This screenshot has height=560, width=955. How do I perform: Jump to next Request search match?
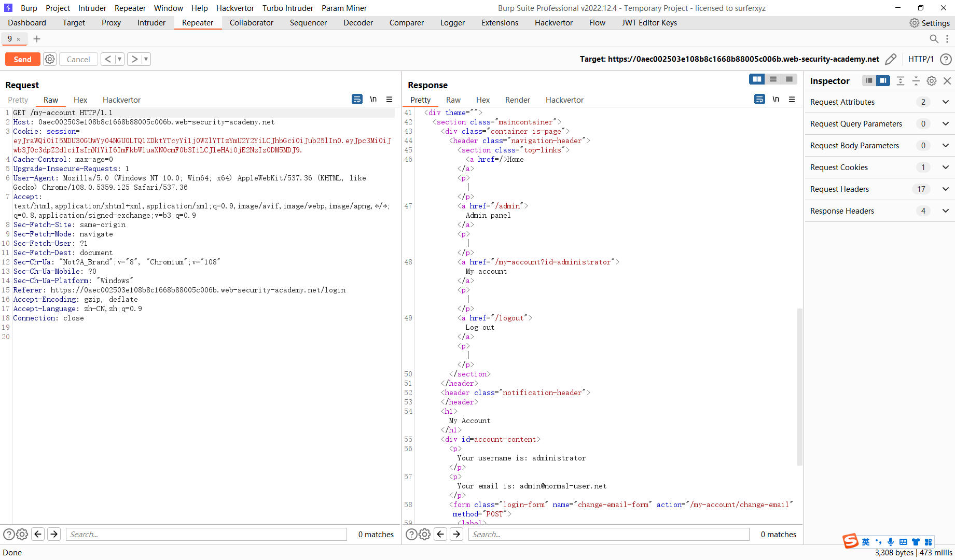54,534
